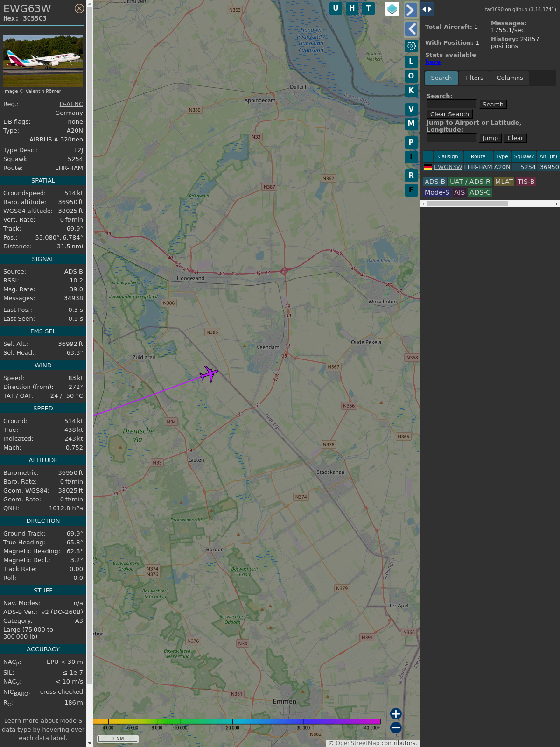Image resolution: width=560 pixels, height=747 pixels.
Task: Sort table by Callsign column
Action: (448, 157)
